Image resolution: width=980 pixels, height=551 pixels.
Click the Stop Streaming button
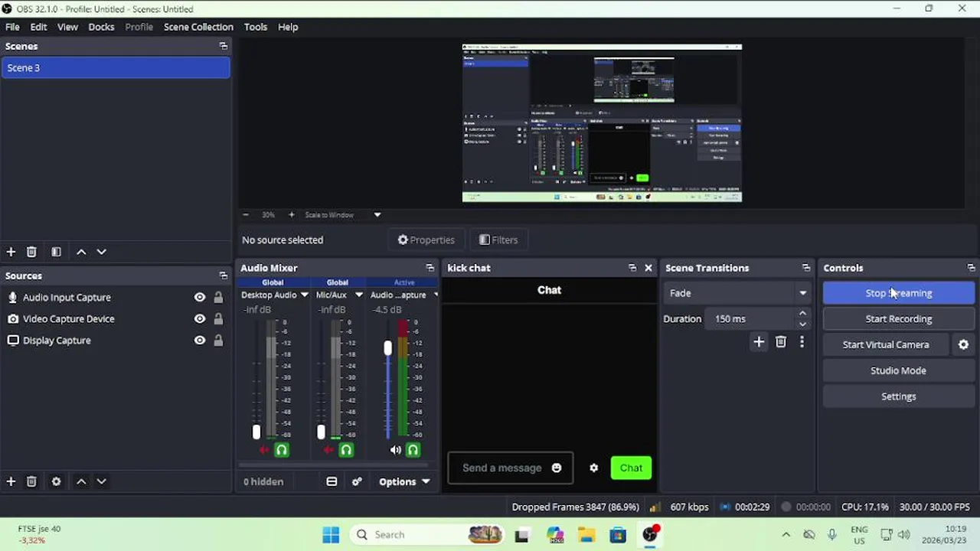tap(898, 293)
